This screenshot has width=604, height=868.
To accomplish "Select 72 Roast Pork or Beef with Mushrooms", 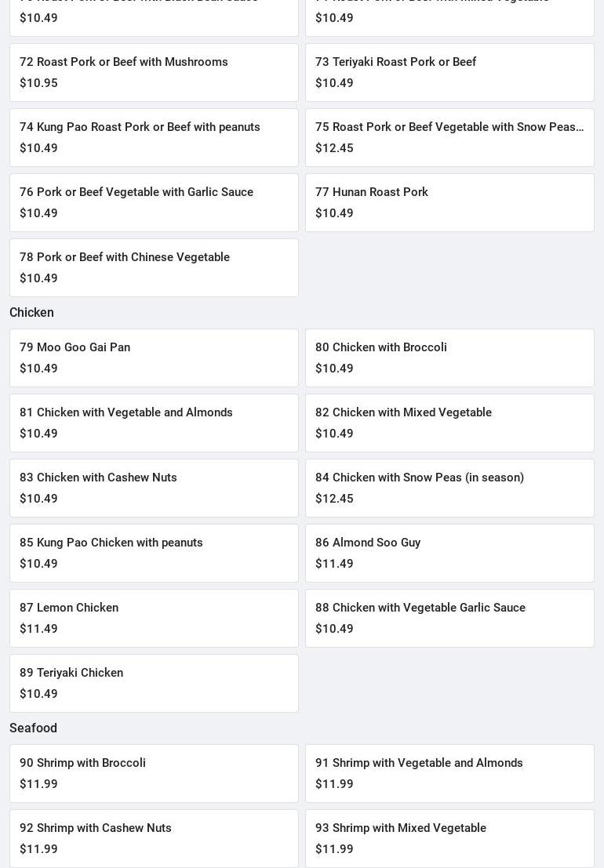I will (154, 72).
